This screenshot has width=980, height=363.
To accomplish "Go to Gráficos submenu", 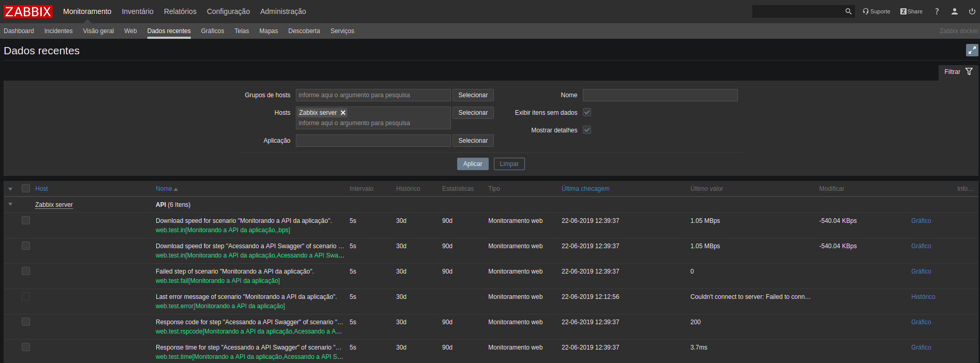I will pyautogui.click(x=213, y=31).
